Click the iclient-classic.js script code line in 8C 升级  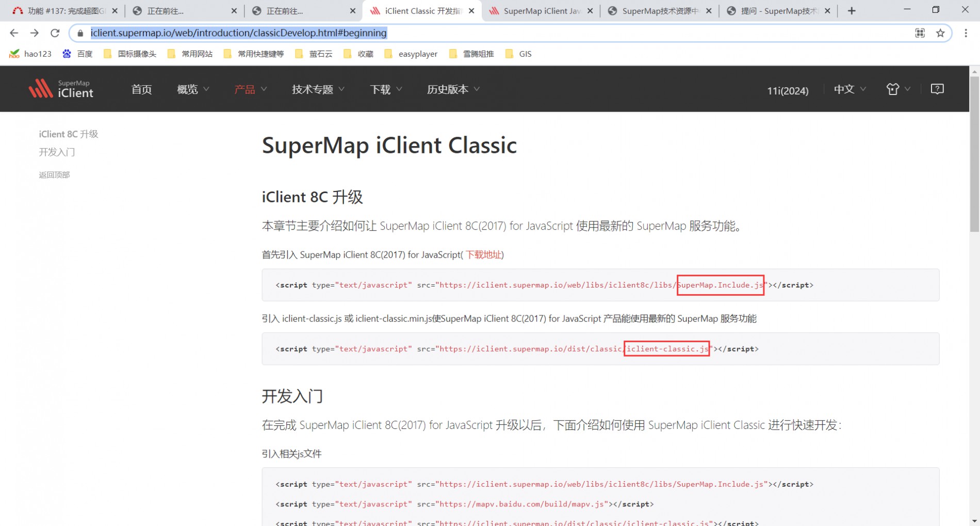[x=517, y=349]
